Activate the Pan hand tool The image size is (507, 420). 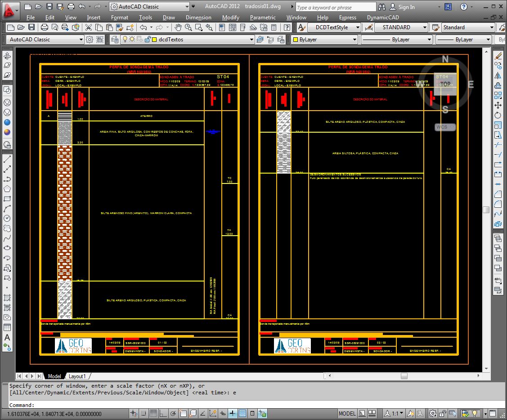click(178, 27)
